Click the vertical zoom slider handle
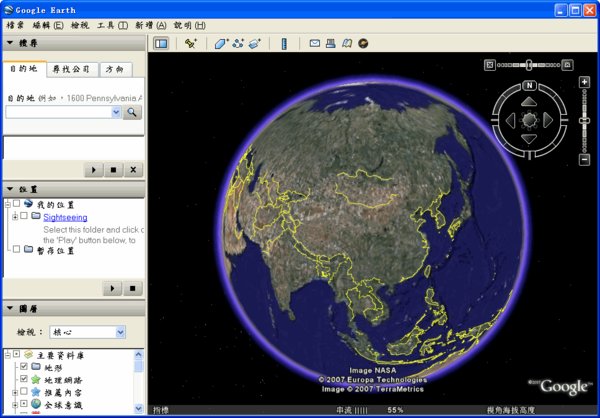Viewport: 600px width, 418px height. tap(584, 121)
